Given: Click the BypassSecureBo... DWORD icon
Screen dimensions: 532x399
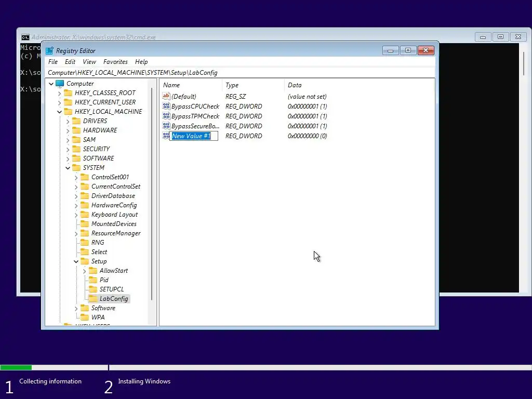Looking at the screenshot, I should coord(166,126).
